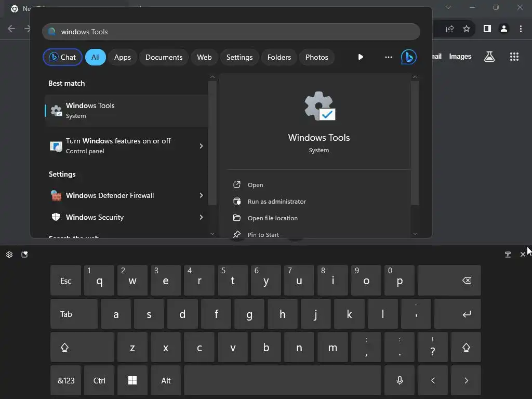This screenshot has height=399, width=532.
Task: Click Open in the preview pane
Action: [x=255, y=185]
